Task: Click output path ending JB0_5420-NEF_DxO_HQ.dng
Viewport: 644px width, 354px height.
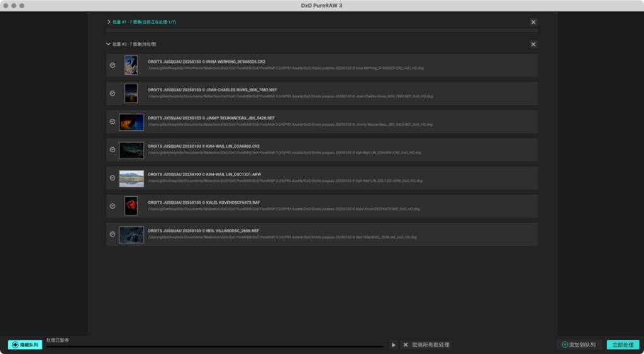Action: [291, 124]
